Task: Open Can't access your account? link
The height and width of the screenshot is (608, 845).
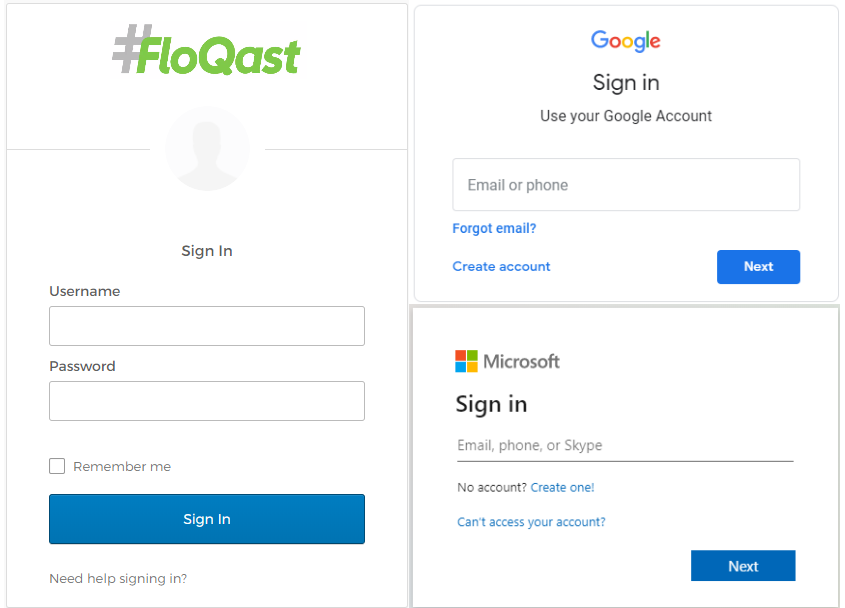Action: click(x=531, y=522)
